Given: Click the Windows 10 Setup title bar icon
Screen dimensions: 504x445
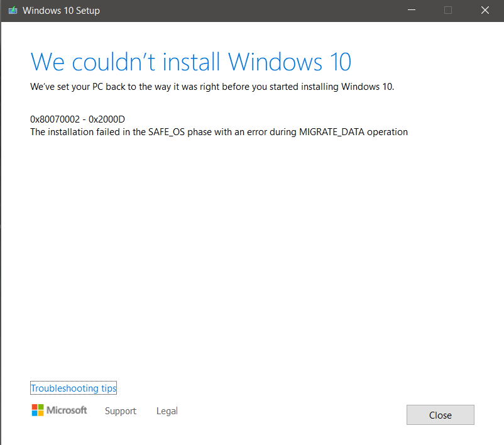Looking at the screenshot, I should (13, 11).
